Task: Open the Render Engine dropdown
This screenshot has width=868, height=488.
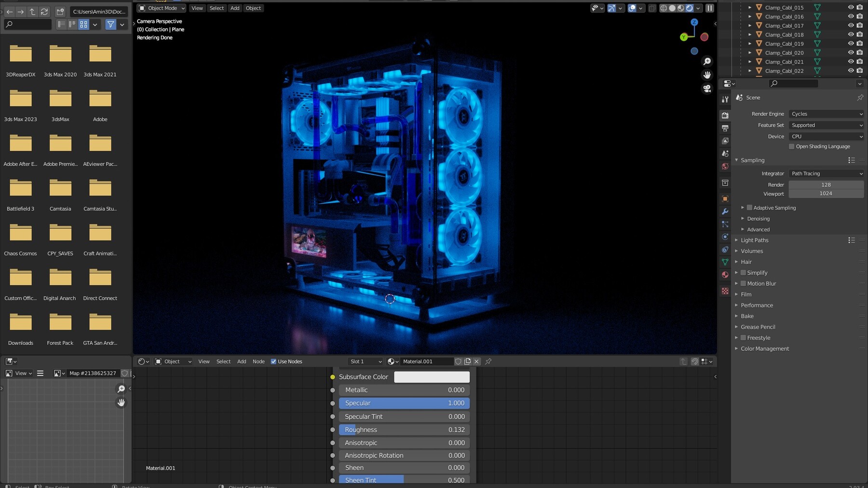Action: 826,114
